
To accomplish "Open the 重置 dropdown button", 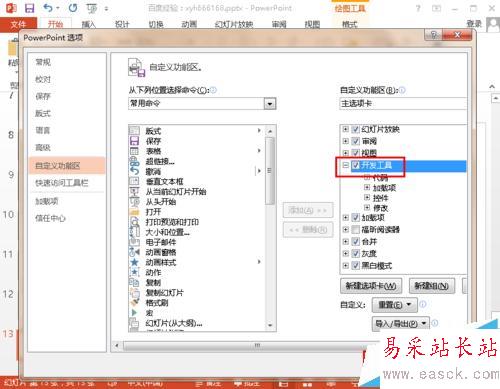I will (394, 304).
